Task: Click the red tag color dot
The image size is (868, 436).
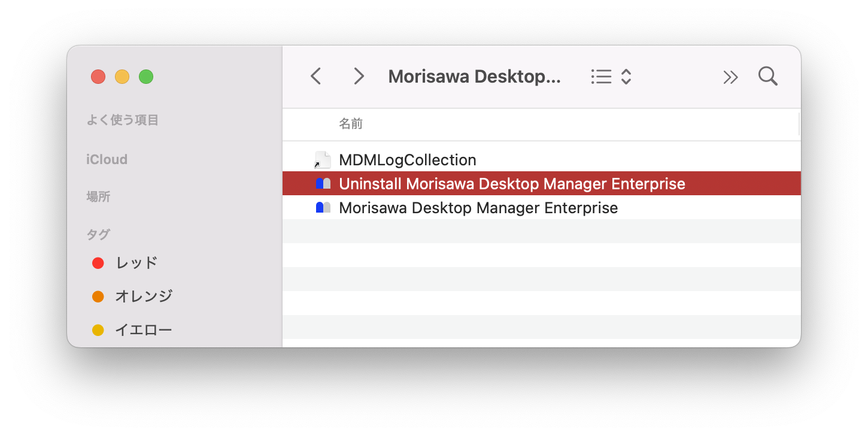Action: point(98,263)
